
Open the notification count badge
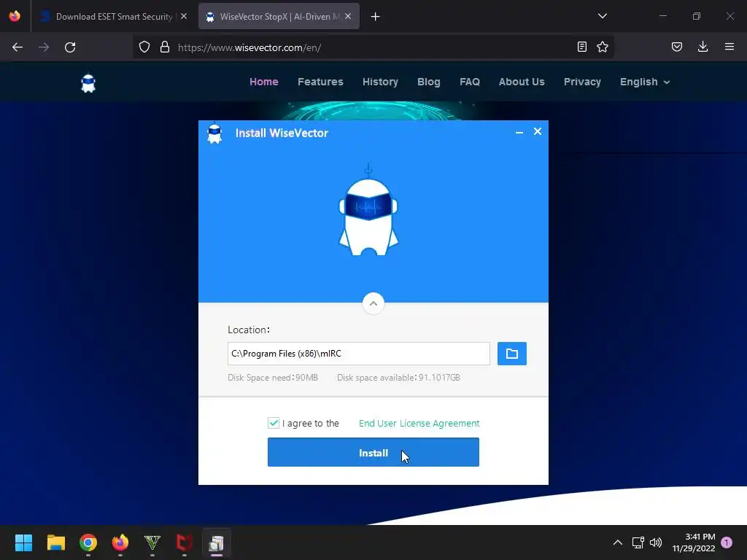[727, 542]
